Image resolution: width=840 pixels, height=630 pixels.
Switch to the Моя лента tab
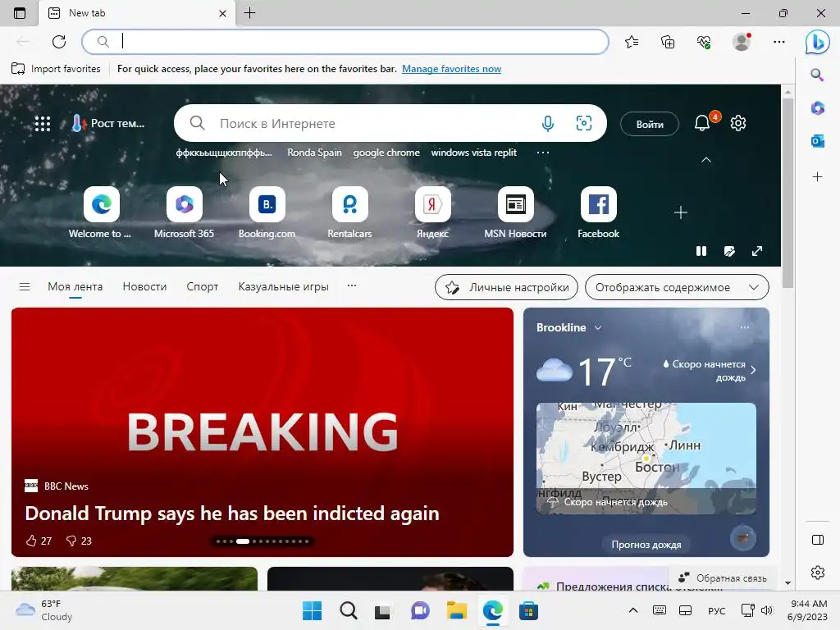(75, 286)
